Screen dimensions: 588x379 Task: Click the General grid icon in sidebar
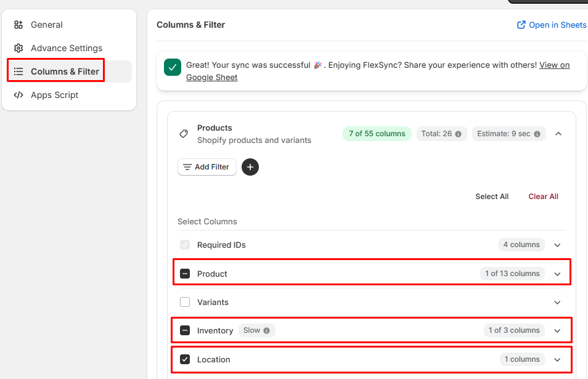pyautogui.click(x=18, y=25)
